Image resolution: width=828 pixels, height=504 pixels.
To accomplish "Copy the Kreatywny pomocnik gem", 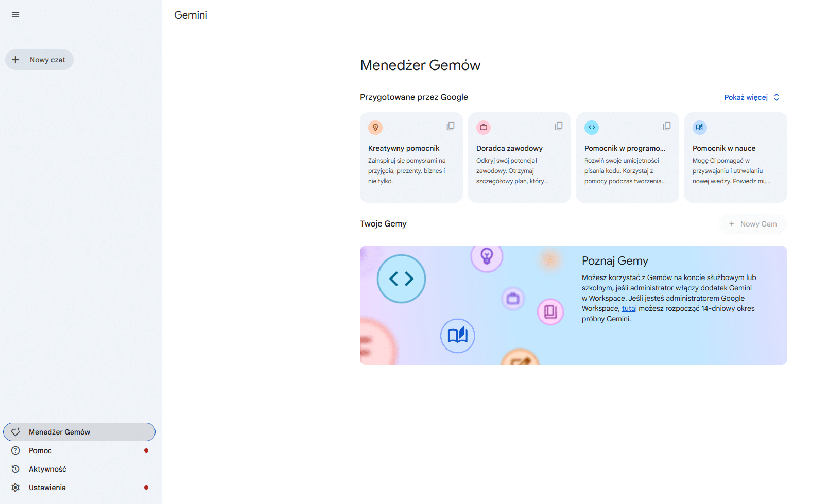I will tap(451, 126).
